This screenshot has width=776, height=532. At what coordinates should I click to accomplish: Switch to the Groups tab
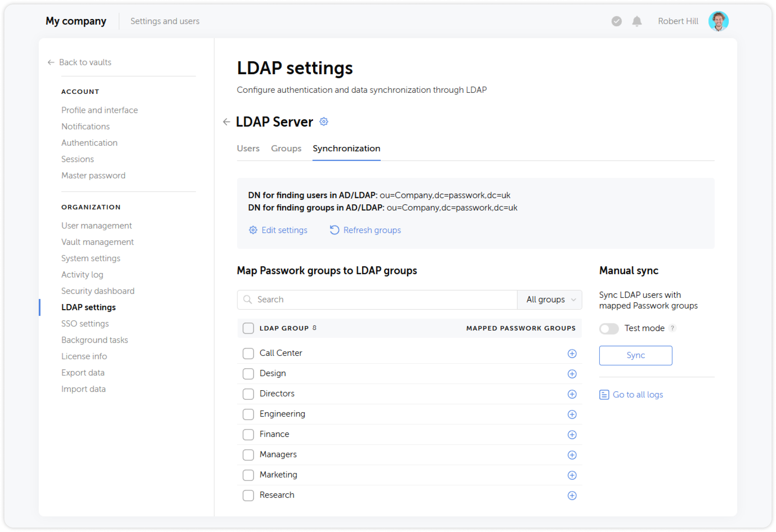click(286, 148)
